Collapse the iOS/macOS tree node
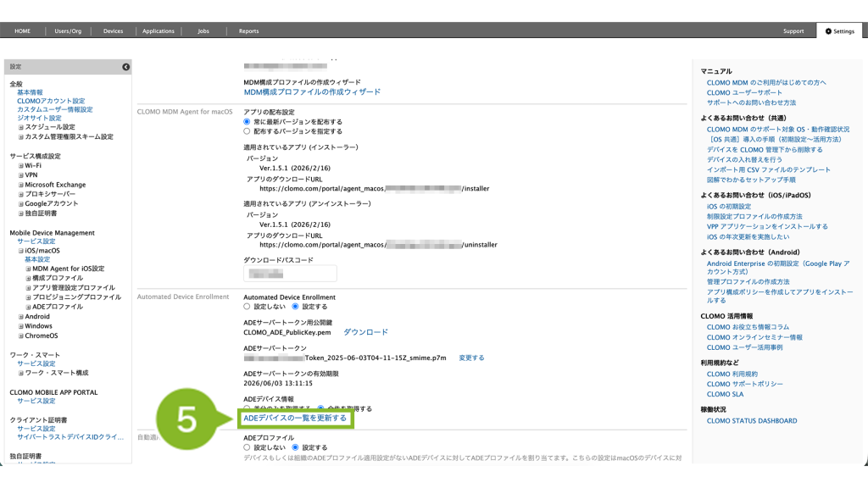The width and height of the screenshot is (868, 488). tap(20, 251)
